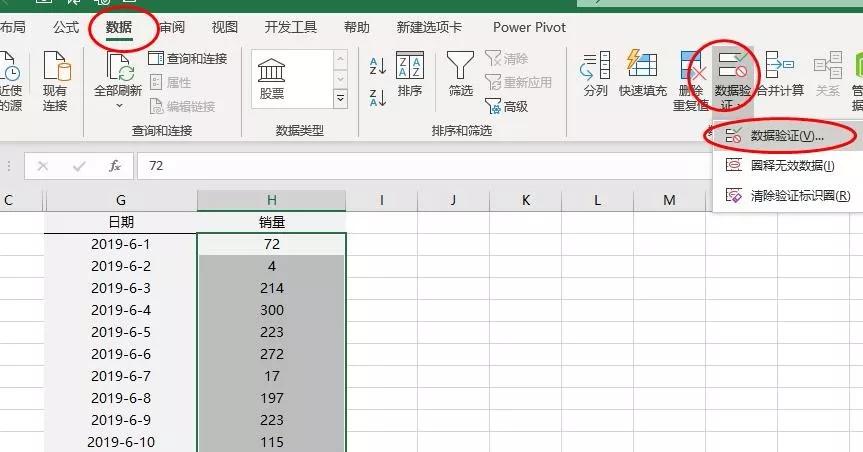Expand the 全部刷新 dropdown arrow
This screenshot has height=452, width=863.
click(119, 106)
